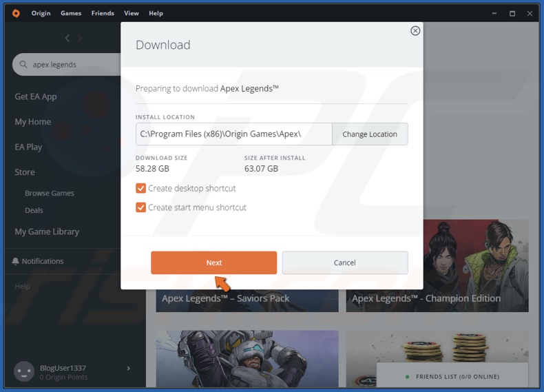Click the Notifications bell icon
The image size is (544, 392).
pyautogui.click(x=16, y=262)
